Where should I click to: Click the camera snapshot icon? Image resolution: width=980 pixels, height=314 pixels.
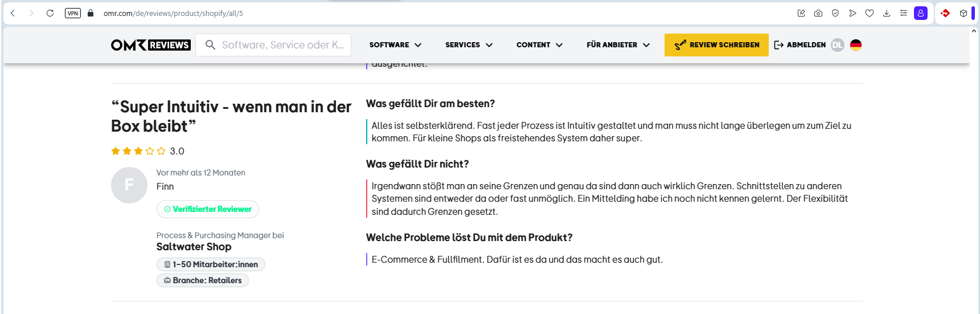818,13
